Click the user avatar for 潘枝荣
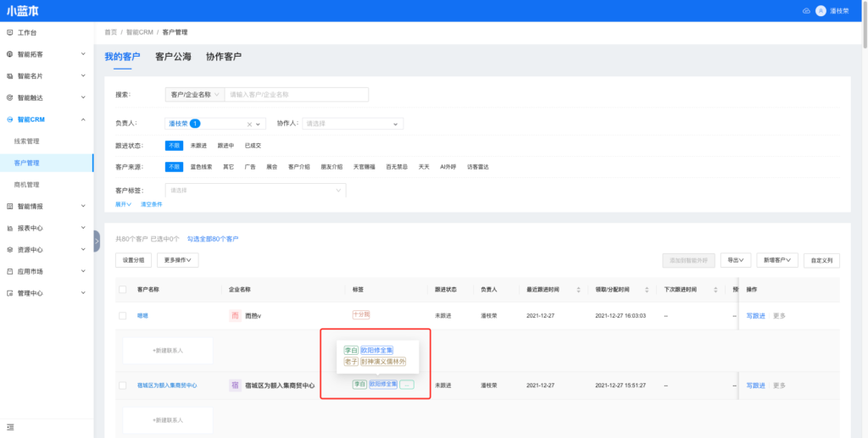Image resolution: width=868 pixels, height=438 pixels. (x=821, y=11)
